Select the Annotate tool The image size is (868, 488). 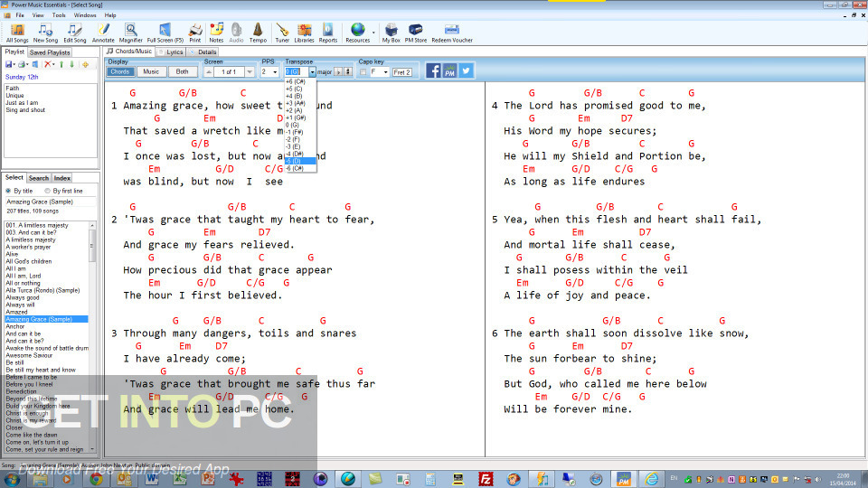(x=103, y=33)
